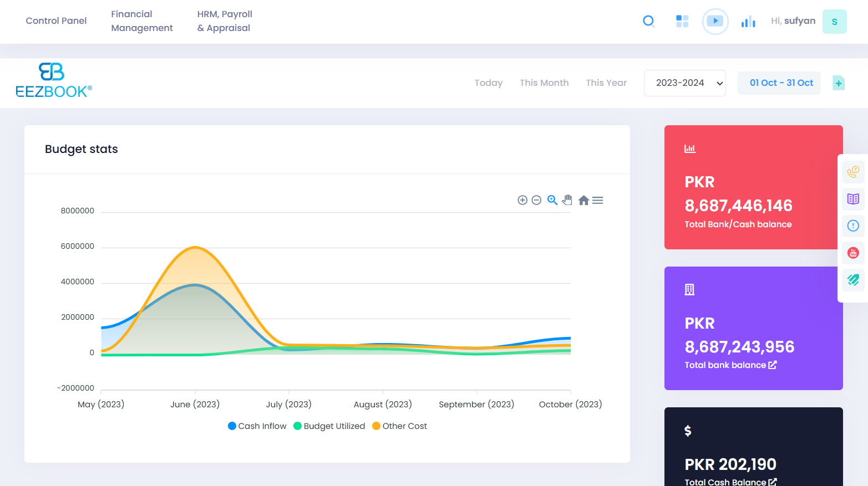The width and height of the screenshot is (868, 486).
Task: Open the phone support icon in the sidebar
Action: point(853,172)
